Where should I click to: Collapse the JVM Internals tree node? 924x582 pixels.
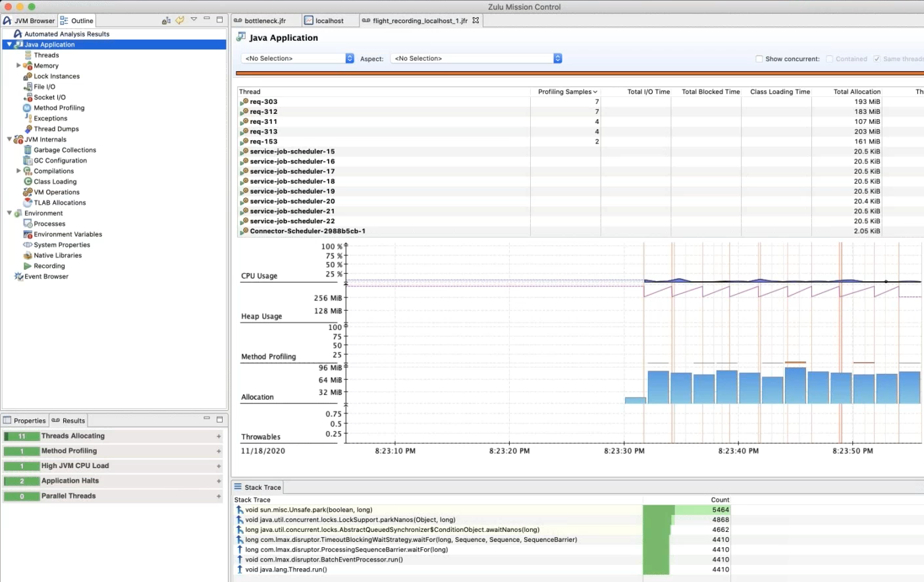(9, 140)
